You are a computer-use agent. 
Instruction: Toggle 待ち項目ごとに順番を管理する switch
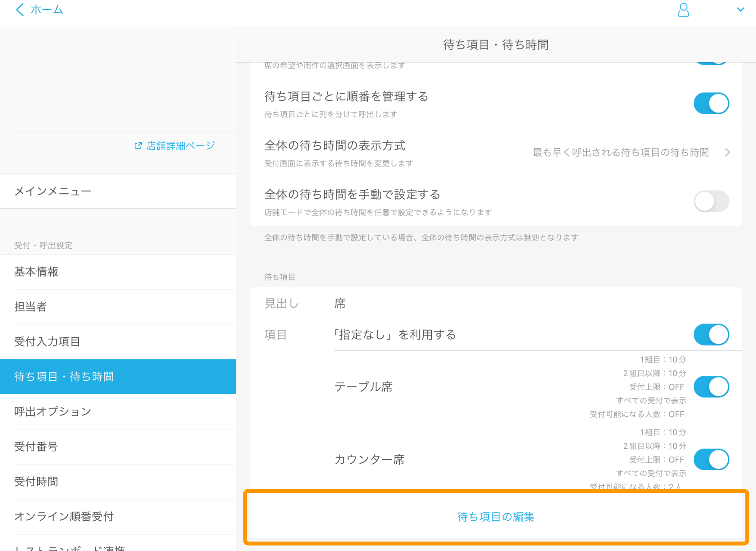pos(711,104)
